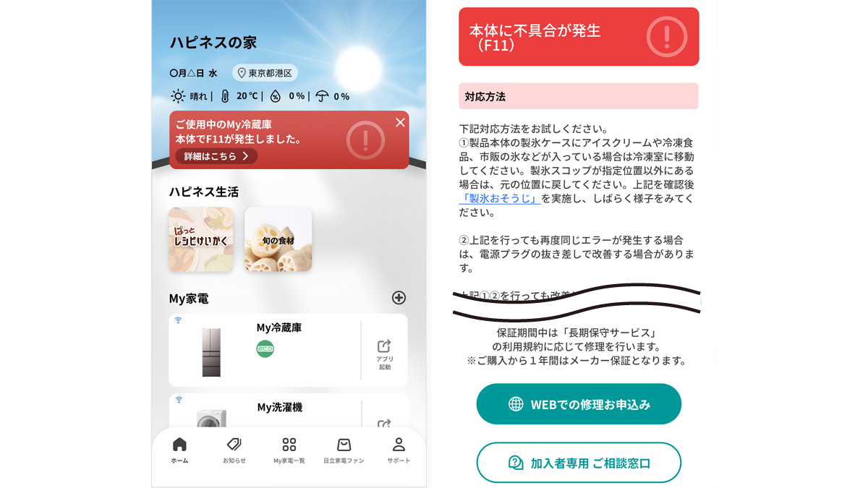868x488 pixels.
Task: Select the 東京都港区 location chip
Action: 265,73
